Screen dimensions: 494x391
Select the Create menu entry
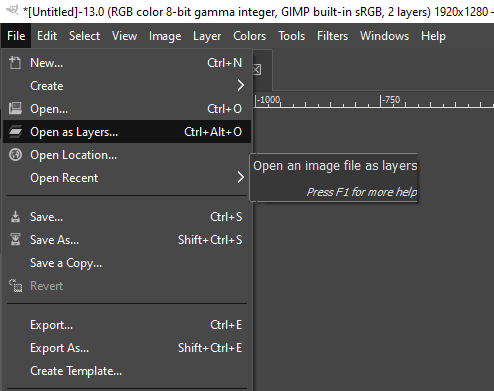tap(127, 86)
